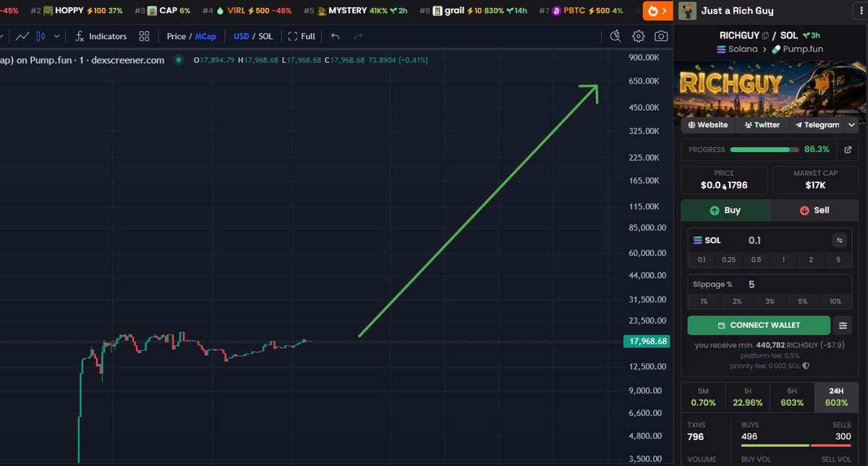Set slippage to 3%
This screenshot has height=466, width=868.
coord(770,301)
